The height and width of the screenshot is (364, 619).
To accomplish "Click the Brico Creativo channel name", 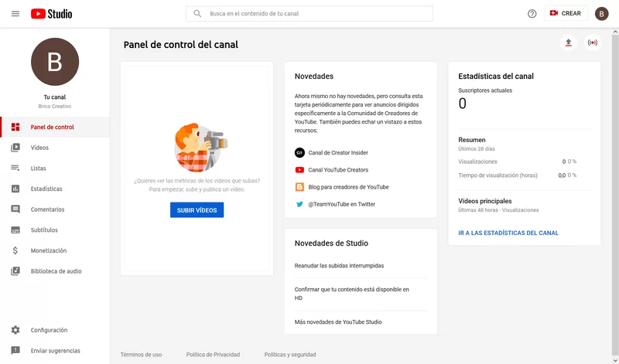I will pos(55,107).
